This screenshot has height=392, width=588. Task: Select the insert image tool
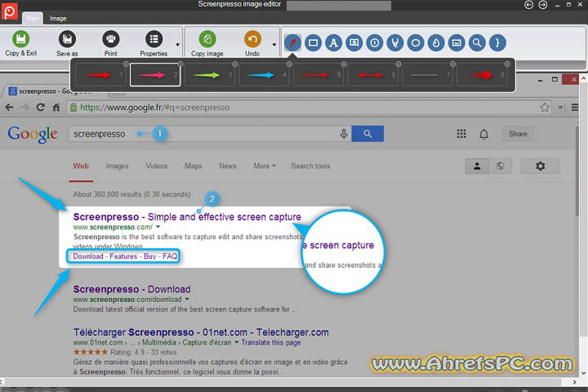[457, 42]
